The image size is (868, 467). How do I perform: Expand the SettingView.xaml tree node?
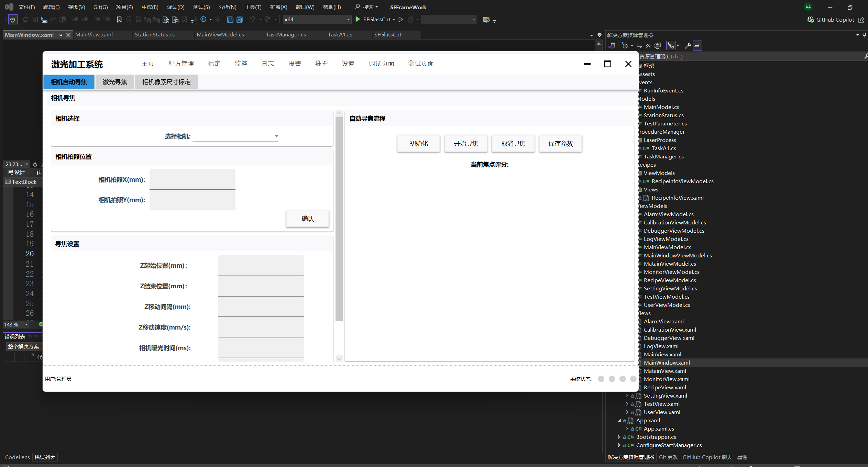coord(627,396)
